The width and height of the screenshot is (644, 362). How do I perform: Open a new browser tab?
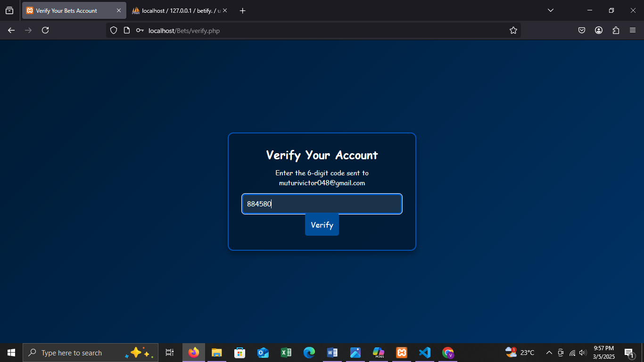[242, 10]
